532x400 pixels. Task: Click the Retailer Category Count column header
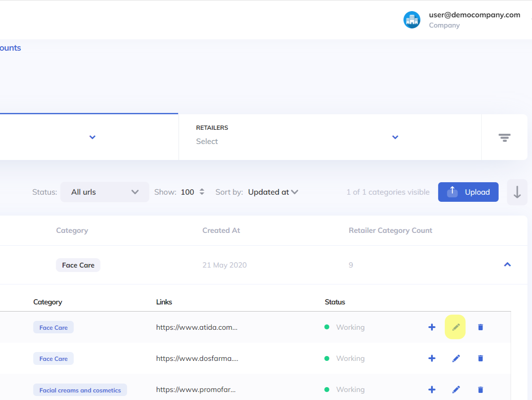[x=390, y=230]
